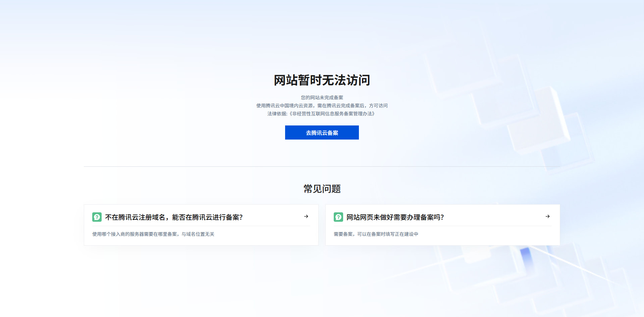Open the question 不在腾讯云注册域名，能否在腾讯云进行备案?
Image resolution: width=644 pixels, height=317 pixels.
(x=174, y=217)
